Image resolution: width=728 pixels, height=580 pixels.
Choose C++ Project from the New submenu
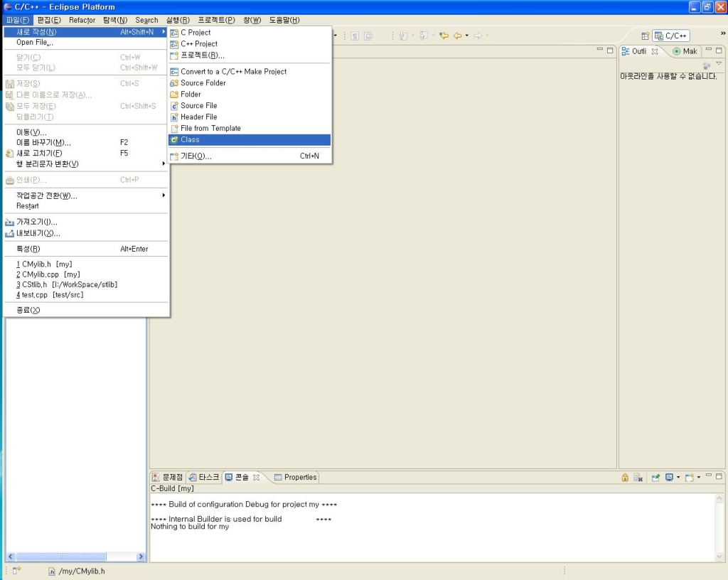coord(250,43)
